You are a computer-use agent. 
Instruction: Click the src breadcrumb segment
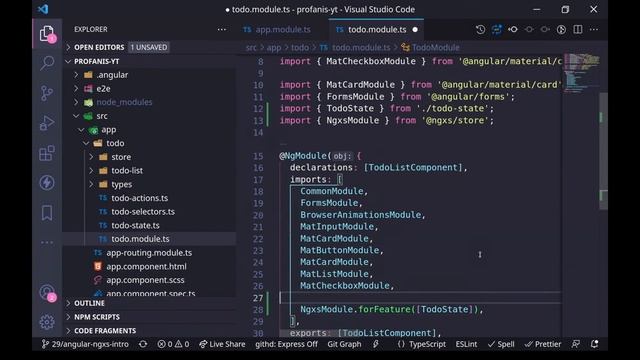(251, 48)
